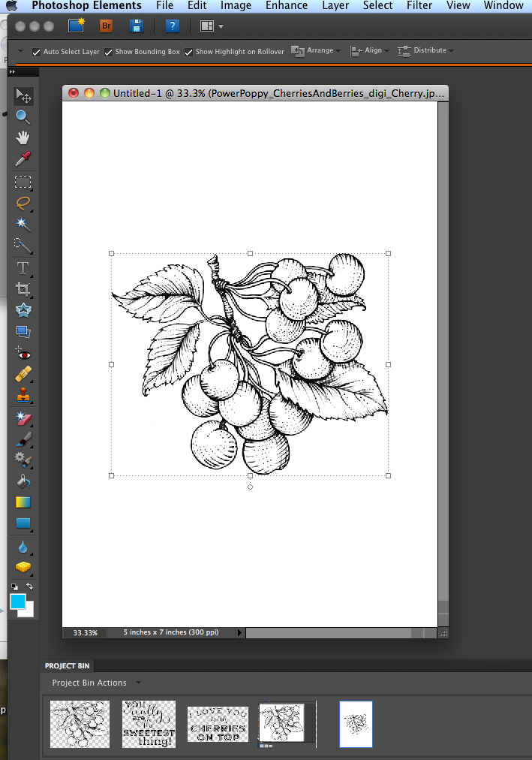Select the Type tool
Image resolution: width=532 pixels, height=760 pixels.
pos(23,268)
